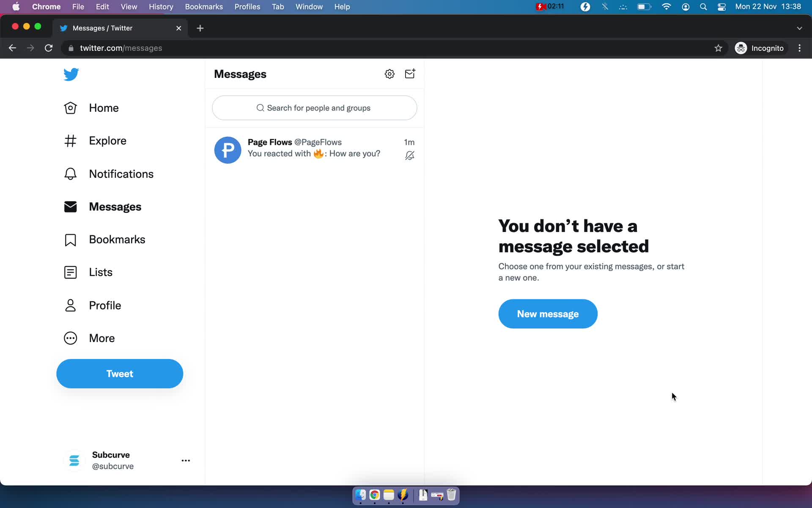Open Trash in the Dock
Screen dimensions: 812x508
tap(451, 495)
